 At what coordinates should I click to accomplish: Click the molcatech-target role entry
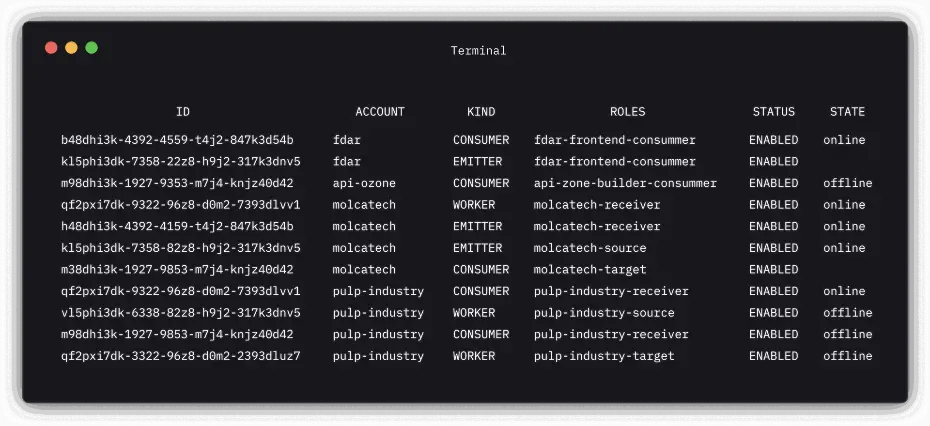[590, 269]
